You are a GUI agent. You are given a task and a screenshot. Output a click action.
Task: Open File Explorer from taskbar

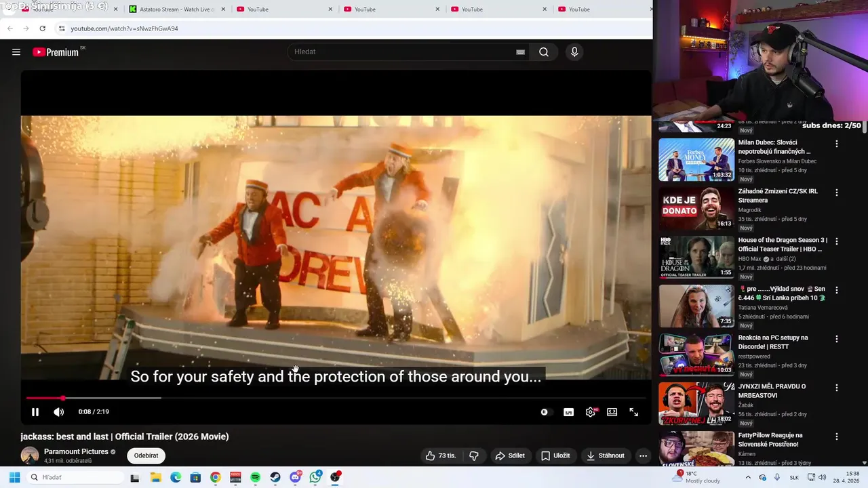[155, 477]
